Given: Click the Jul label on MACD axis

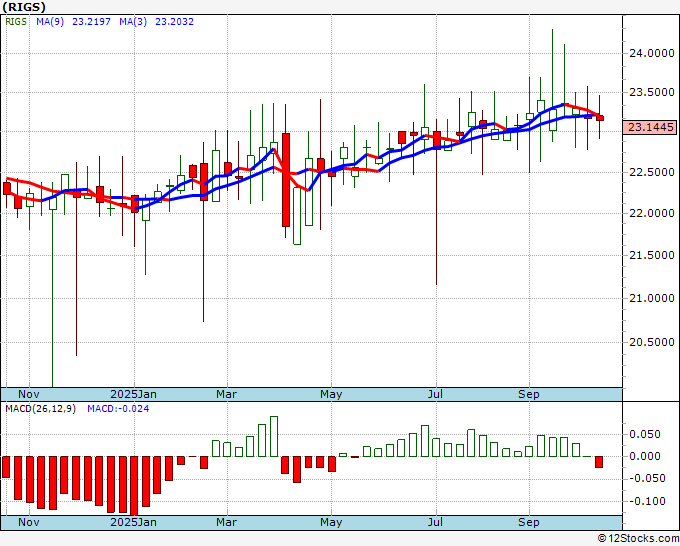Looking at the screenshot, I should coord(435,522).
